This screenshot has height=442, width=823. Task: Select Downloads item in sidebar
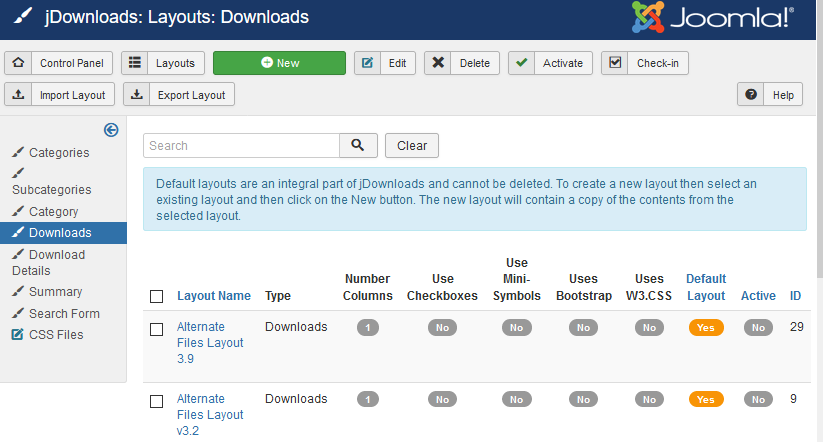[x=63, y=233]
